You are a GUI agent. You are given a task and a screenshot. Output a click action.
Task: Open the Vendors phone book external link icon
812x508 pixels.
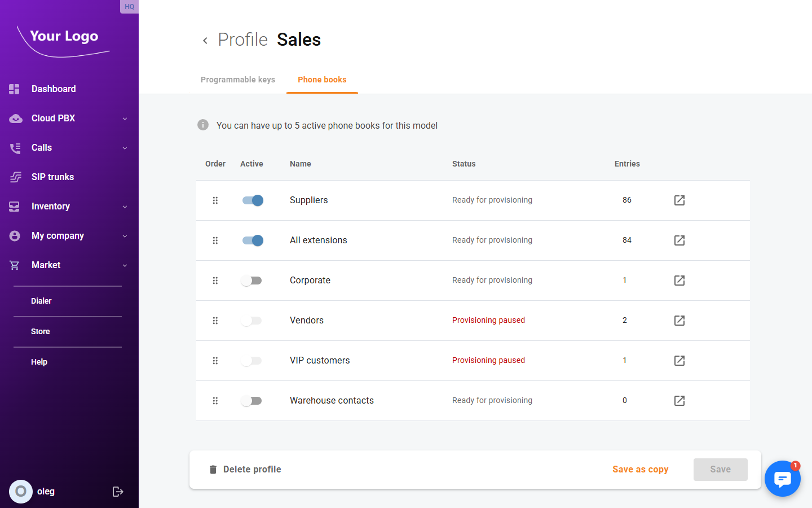point(679,321)
